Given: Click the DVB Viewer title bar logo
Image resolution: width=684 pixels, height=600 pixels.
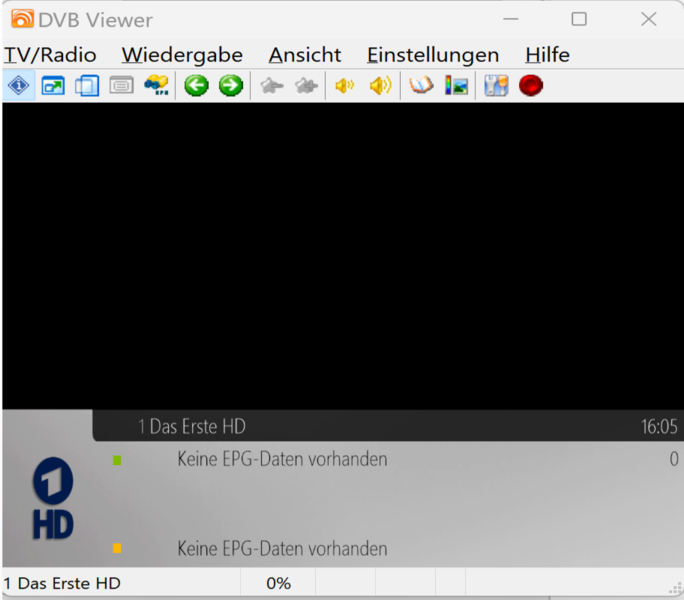Looking at the screenshot, I should (22, 19).
